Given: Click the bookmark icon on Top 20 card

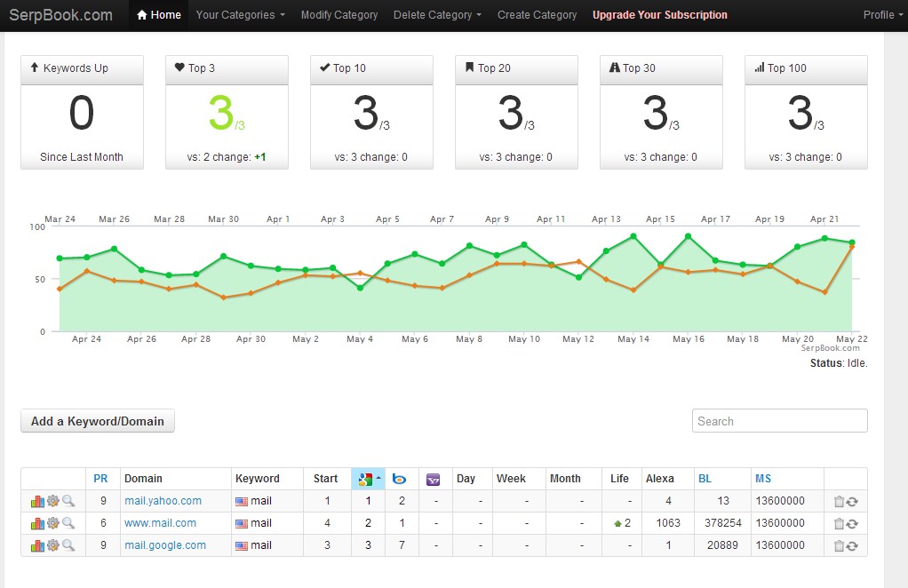Looking at the screenshot, I should (470, 68).
